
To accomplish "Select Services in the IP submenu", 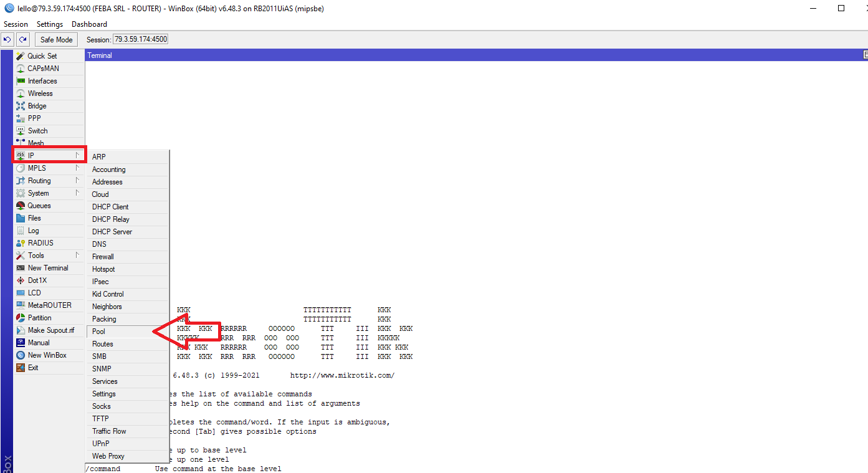I will [x=128, y=381].
